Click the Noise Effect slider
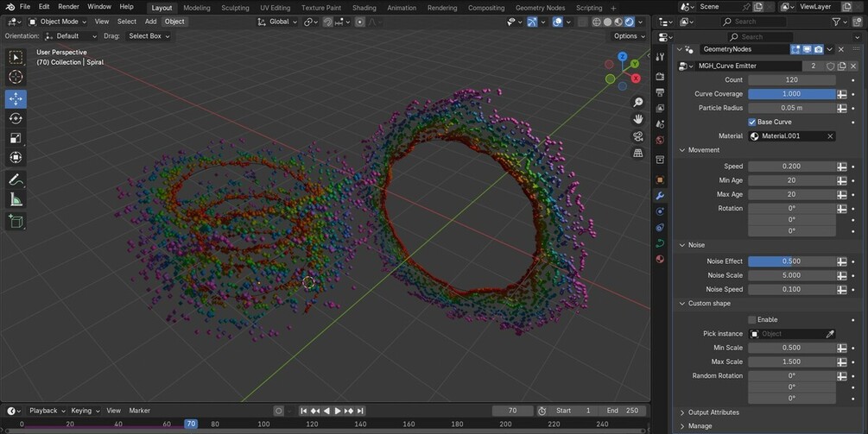 pyautogui.click(x=792, y=261)
